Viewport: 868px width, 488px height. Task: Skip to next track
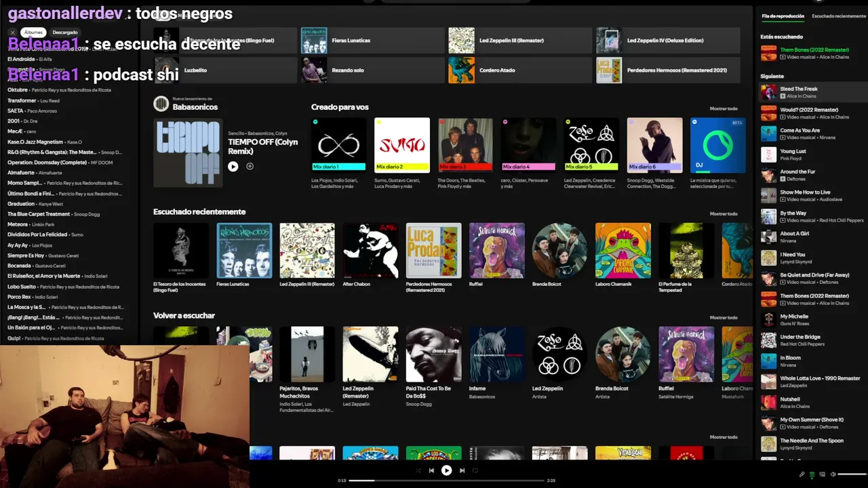click(462, 470)
